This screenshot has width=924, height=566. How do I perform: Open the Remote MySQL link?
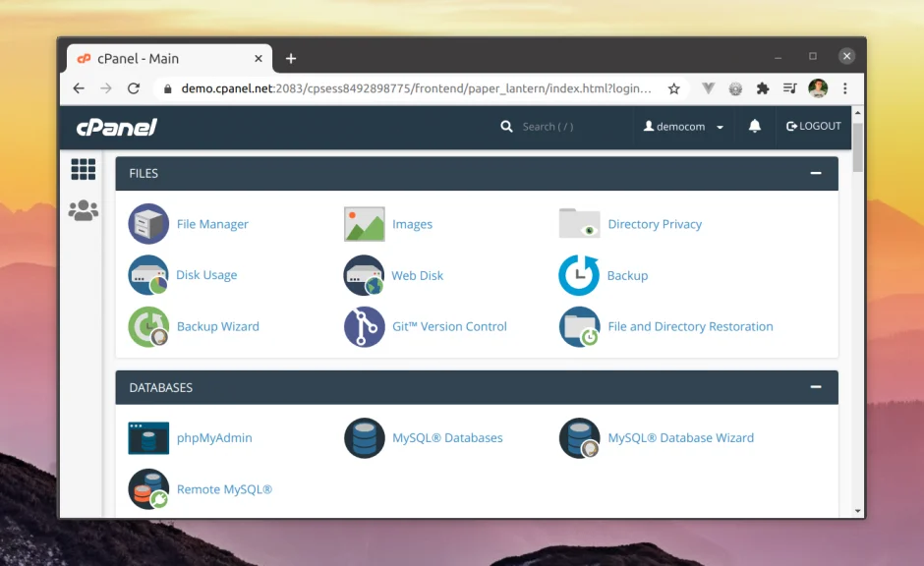click(x=224, y=488)
